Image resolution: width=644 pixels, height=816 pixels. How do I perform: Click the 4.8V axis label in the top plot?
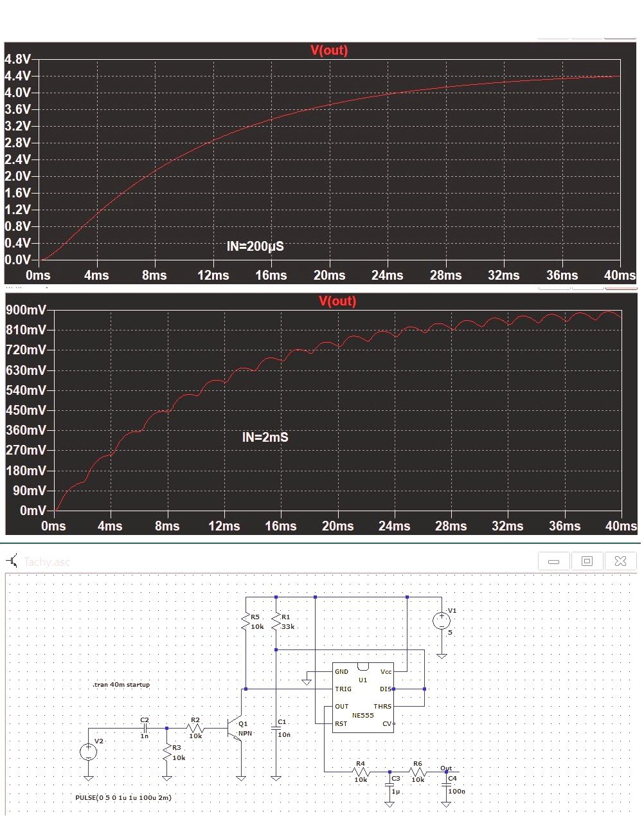coord(18,59)
